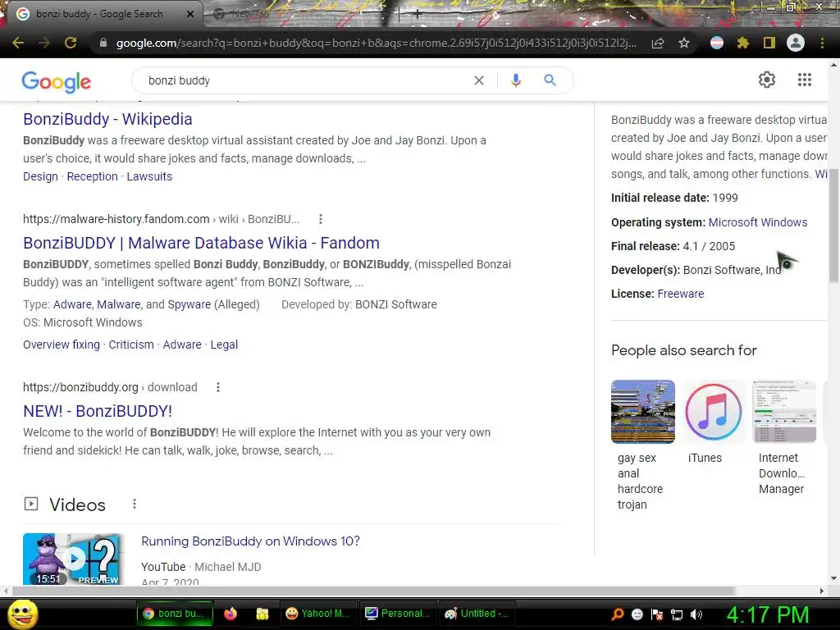Open the orange search tray icon
Image resolution: width=840 pixels, height=630 pixels.
617,614
